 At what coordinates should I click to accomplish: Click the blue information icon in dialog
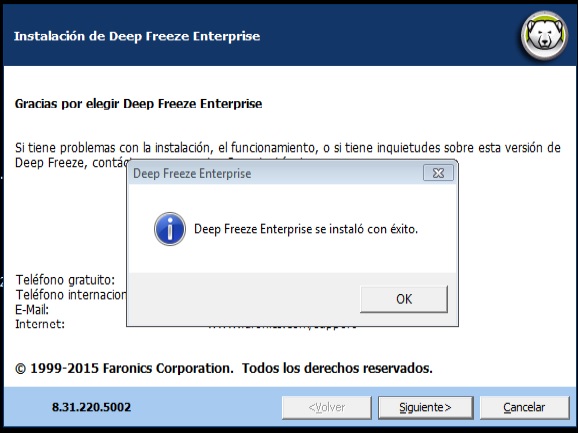[x=170, y=229]
